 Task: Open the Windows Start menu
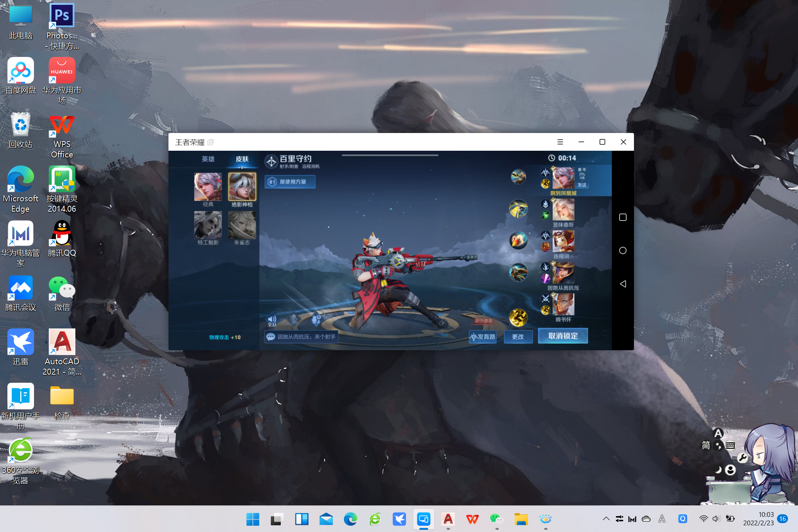coord(253,519)
